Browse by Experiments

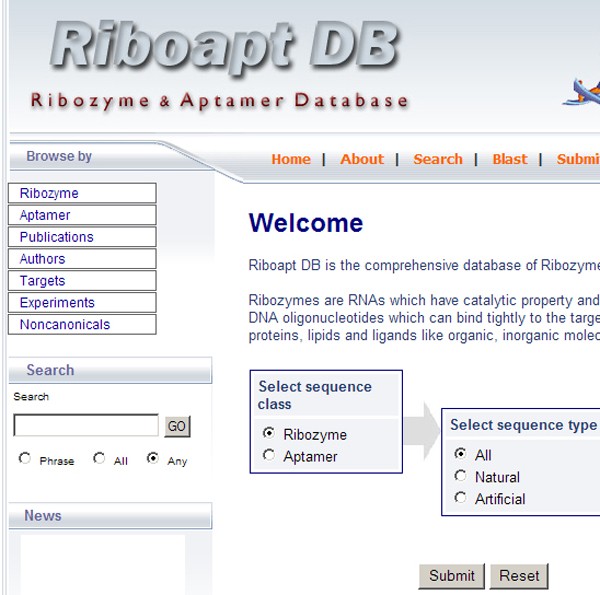[x=82, y=302]
